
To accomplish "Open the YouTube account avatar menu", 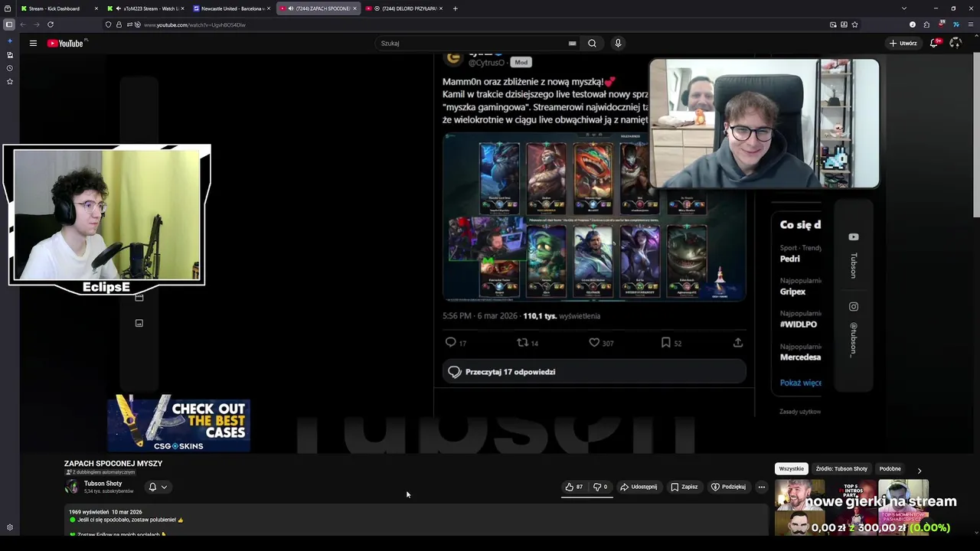I will [x=955, y=43].
